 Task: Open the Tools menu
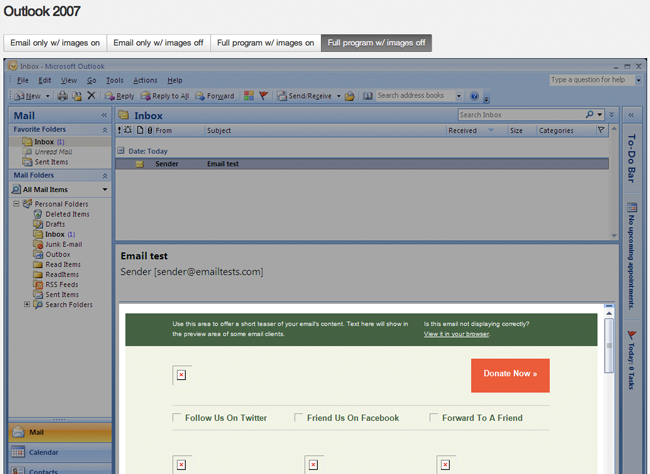point(114,80)
